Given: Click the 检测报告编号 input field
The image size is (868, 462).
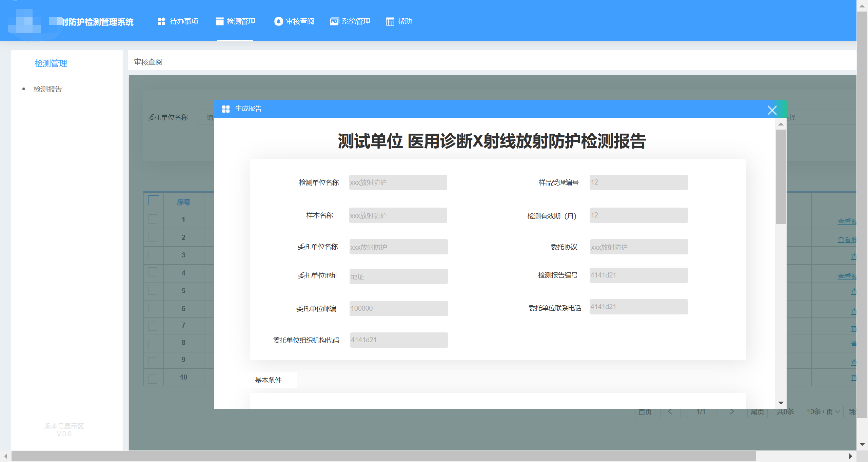Looking at the screenshot, I should point(638,275).
